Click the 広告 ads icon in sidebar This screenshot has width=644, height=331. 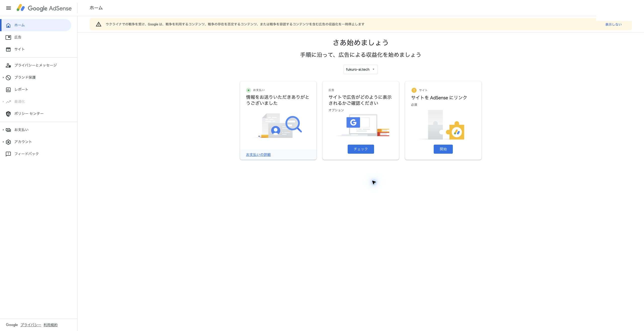tap(8, 37)
